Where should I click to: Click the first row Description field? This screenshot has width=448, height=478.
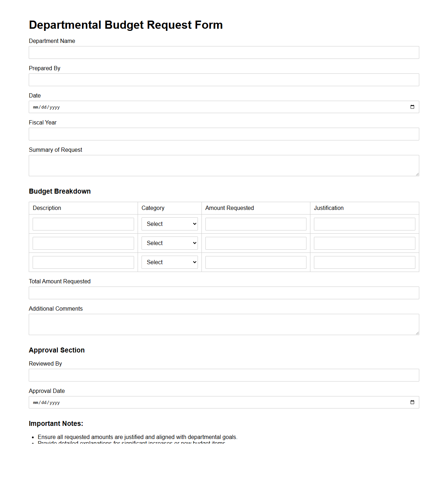tap(83, 224)
